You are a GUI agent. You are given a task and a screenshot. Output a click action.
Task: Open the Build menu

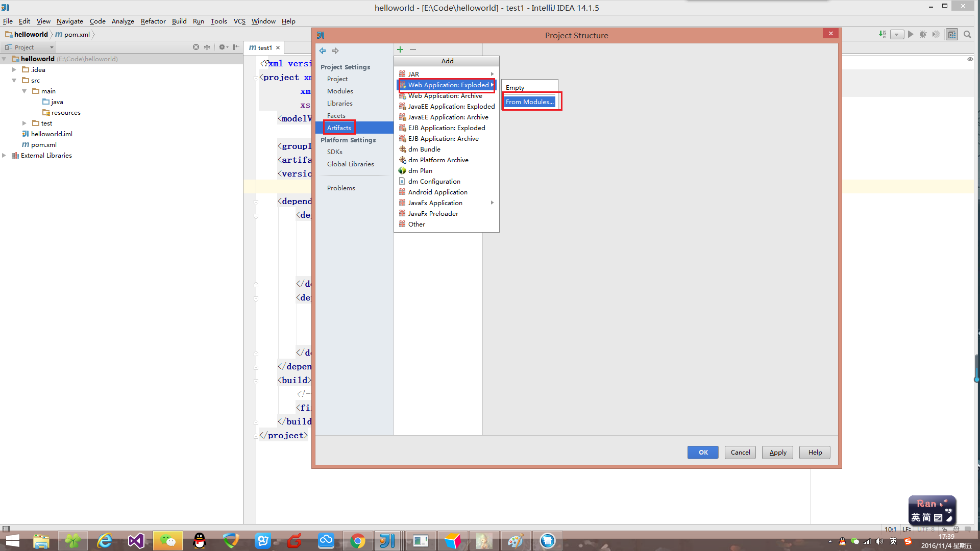click(x=179, y=21)
